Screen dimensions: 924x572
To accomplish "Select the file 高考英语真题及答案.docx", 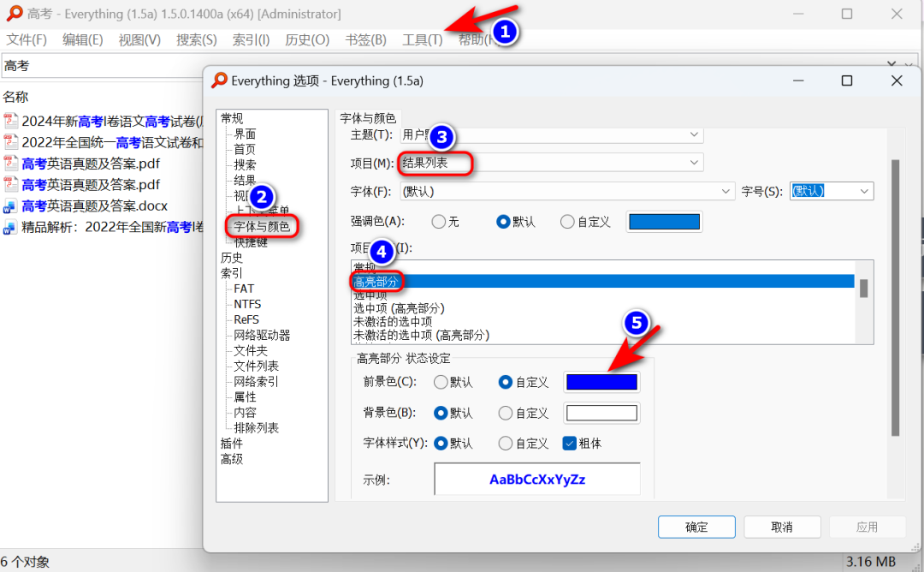I will click(x=94, y=206).
